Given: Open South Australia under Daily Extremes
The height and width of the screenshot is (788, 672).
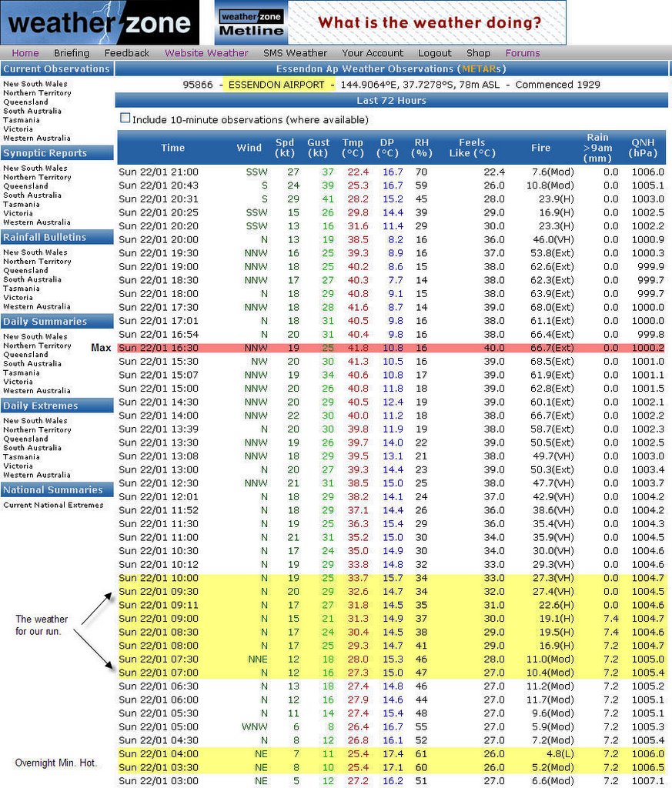Looking at the screenshot, I should [x=32, y=448].
